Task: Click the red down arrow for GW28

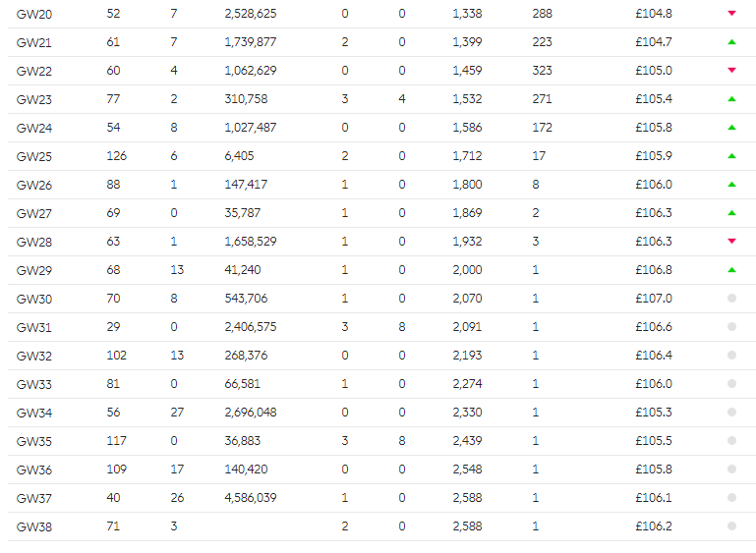Action: (731, 241)
